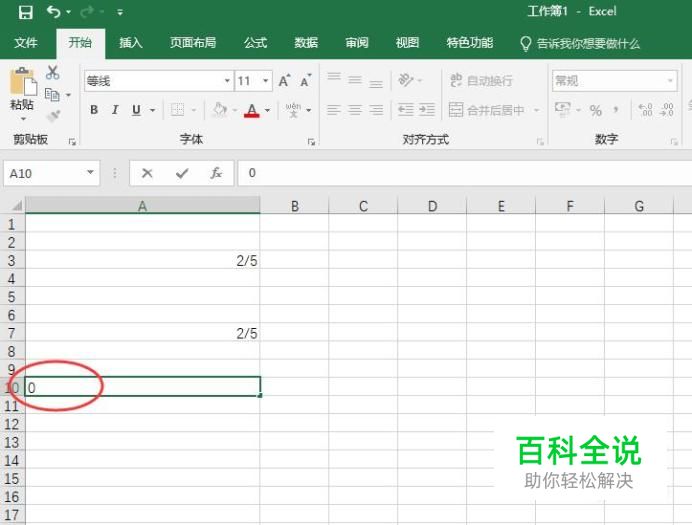
Task: Toggle Italic formatting
Action: click(115, 110)
